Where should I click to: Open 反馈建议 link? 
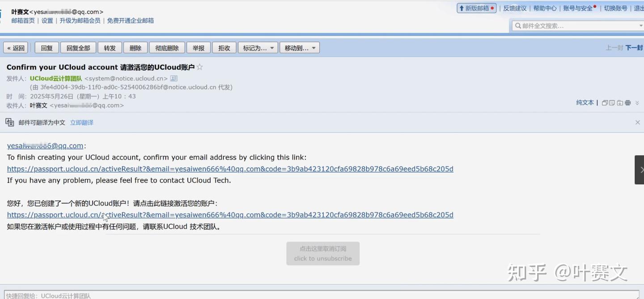515,8
